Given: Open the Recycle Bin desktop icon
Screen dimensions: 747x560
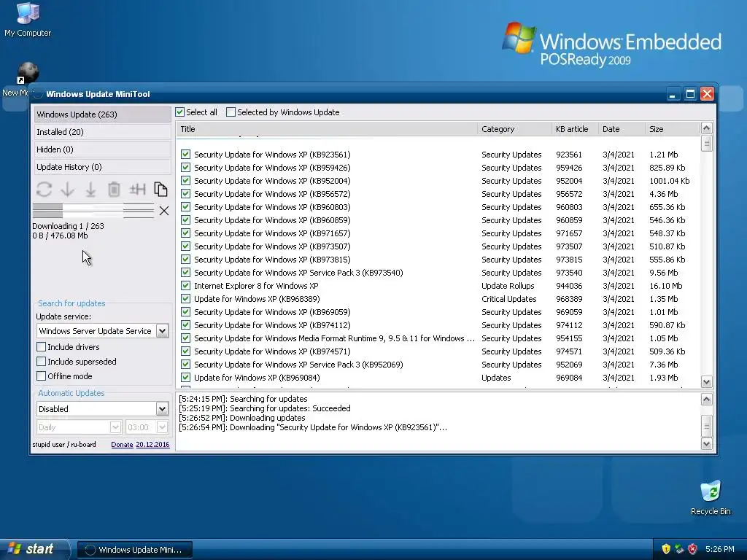Looking at the screenshot, I should pos(711,498).
